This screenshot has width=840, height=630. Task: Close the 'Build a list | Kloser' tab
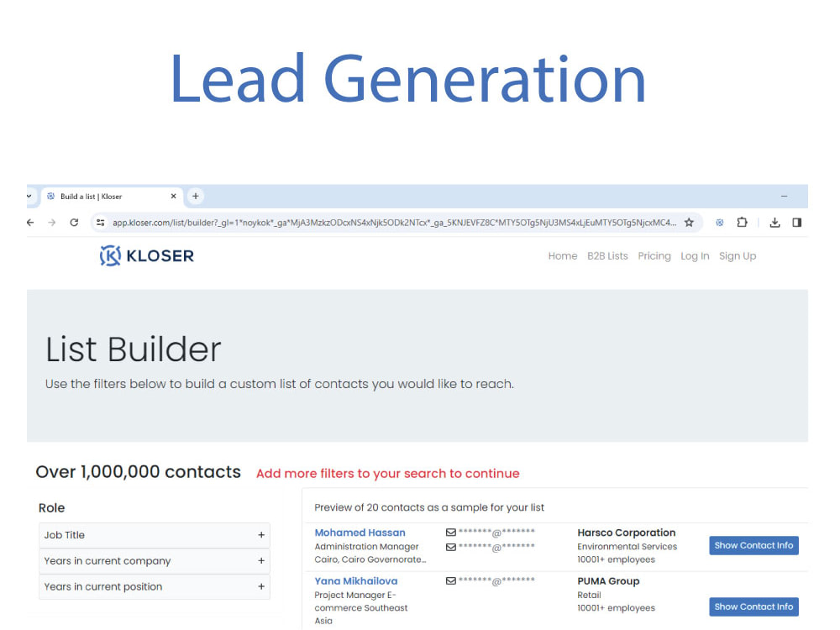(174, 196)
